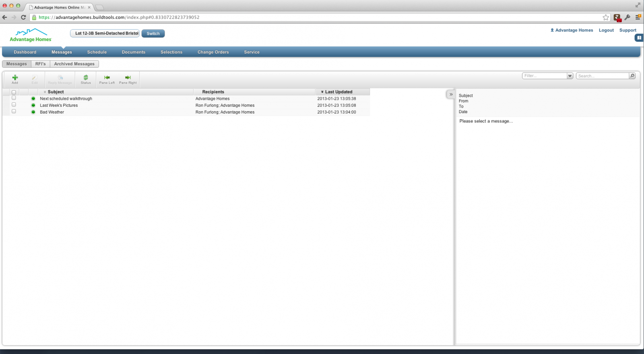644x354 pixels.
Task: Click the red browser extension icon
Action: pos(617,17)
